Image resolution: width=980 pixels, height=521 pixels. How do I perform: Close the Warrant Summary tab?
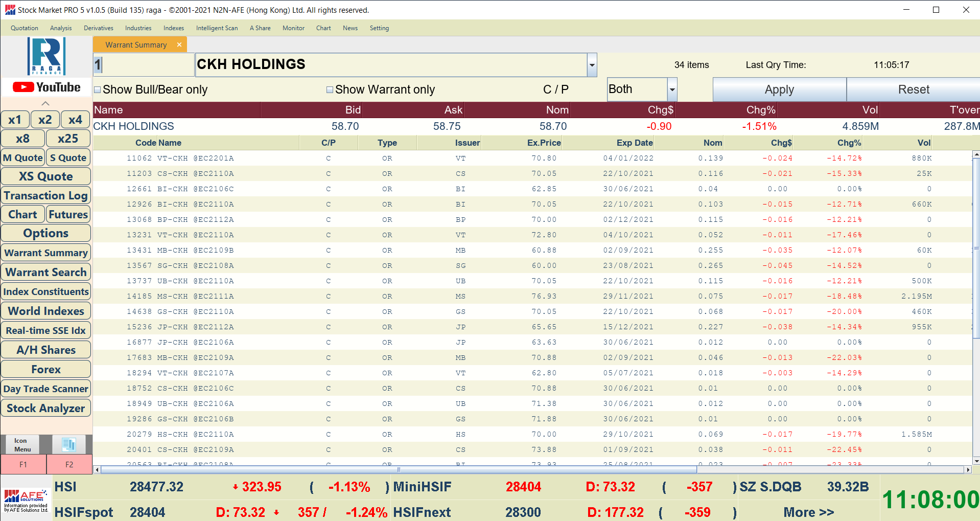(179, 45)
